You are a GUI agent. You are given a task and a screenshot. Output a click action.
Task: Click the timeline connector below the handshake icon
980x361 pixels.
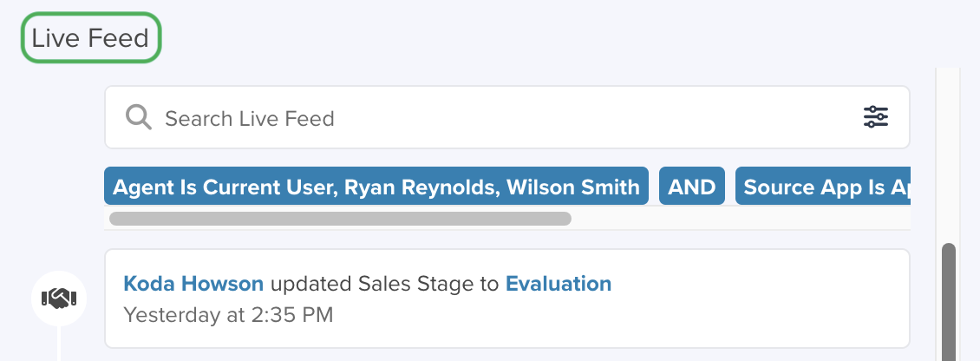coord(59,344)
